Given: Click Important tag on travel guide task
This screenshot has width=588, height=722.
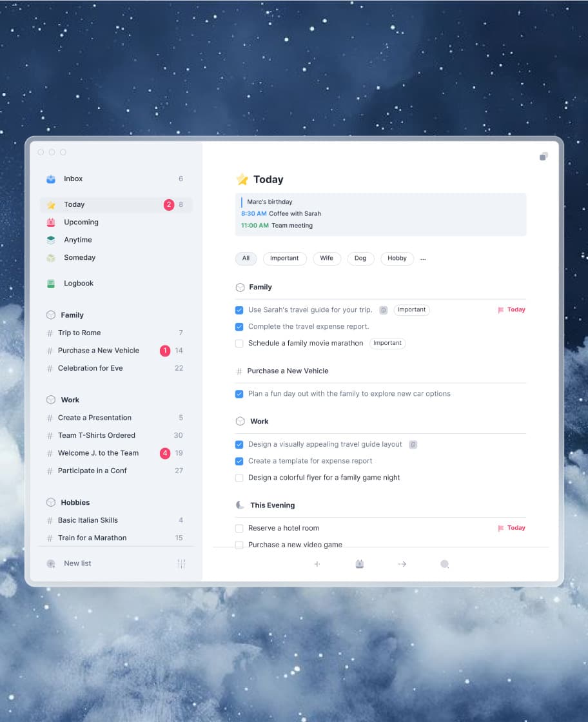Looking at the screenshot, I should [x=411, y=310].
